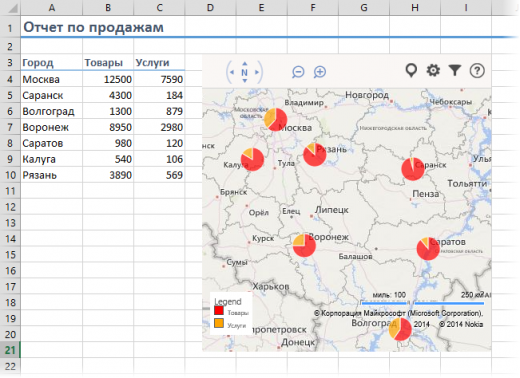Select cell with value 569
The height and width of the screenshot is (378, 520).
point(159,175)
